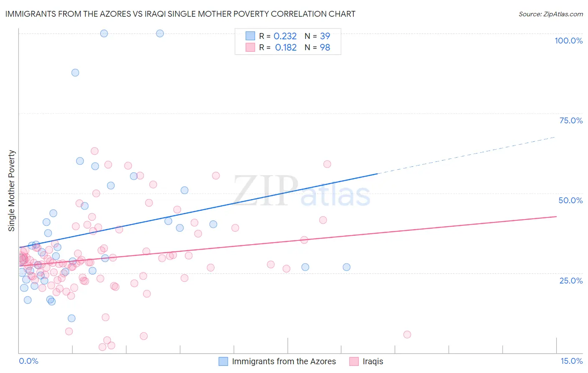Click the pink Iraqis legend swatch
Image resolution: width=588 pixels, height=373 pixels.
(x=354, y=361)
